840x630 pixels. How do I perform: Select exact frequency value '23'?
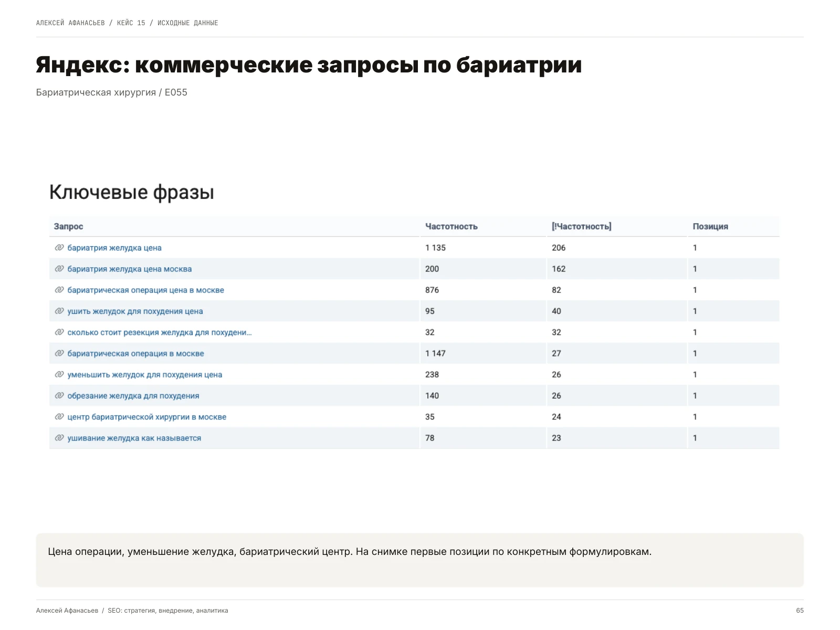(x=556, y=438)
